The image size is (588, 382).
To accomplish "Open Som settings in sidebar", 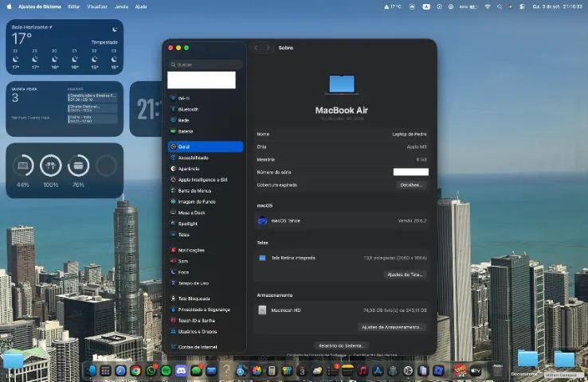I will tap(205, 261).
